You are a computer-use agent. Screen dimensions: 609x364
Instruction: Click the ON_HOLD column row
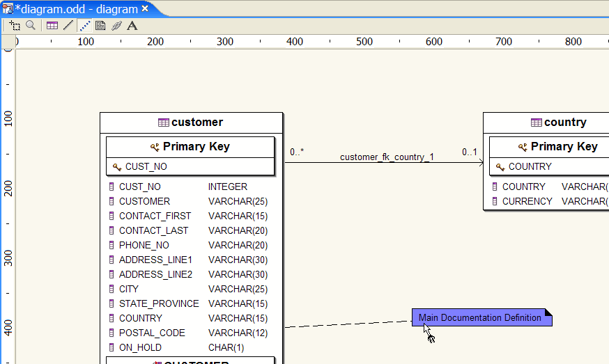click(x=140, y=347)
